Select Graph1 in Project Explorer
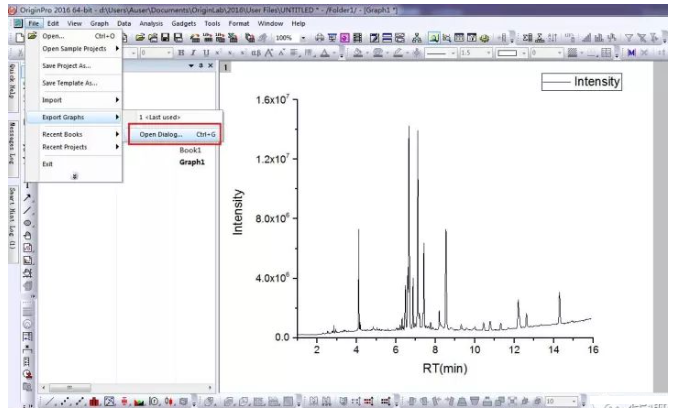This screenshot has height=408, width=674. 190,161
